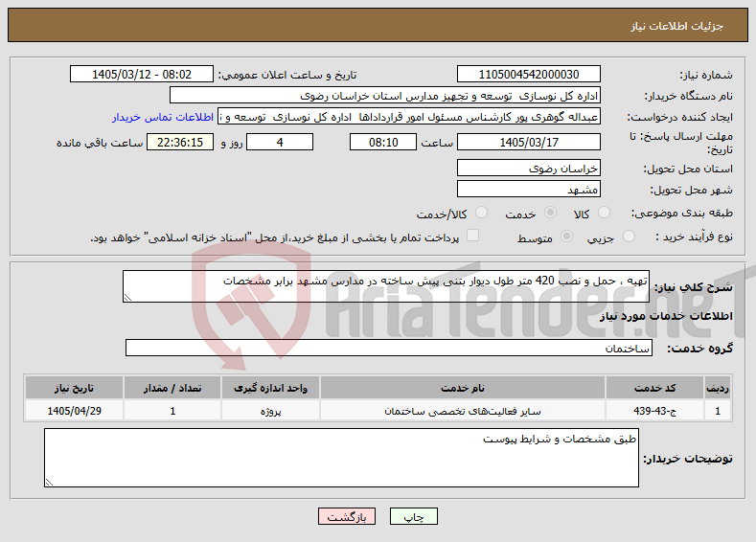Click the delivery province field خراسان رضوی

tap(528, 169)
